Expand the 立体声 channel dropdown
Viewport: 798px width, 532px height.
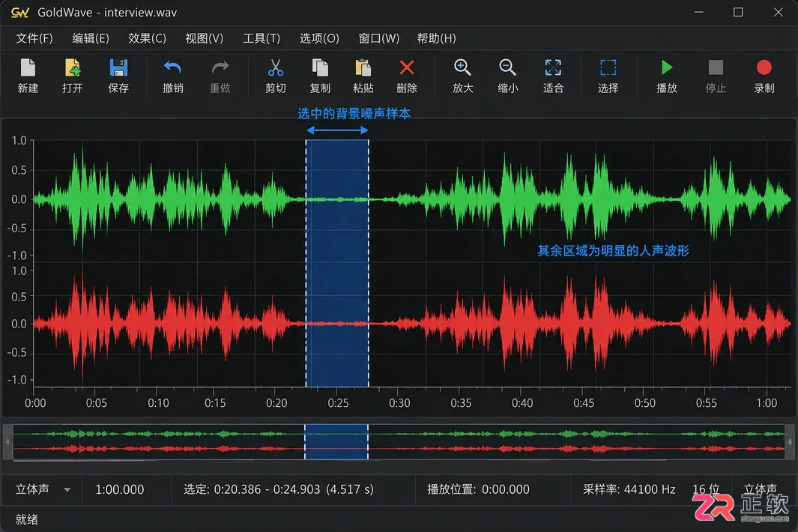[x=67, y=490]
